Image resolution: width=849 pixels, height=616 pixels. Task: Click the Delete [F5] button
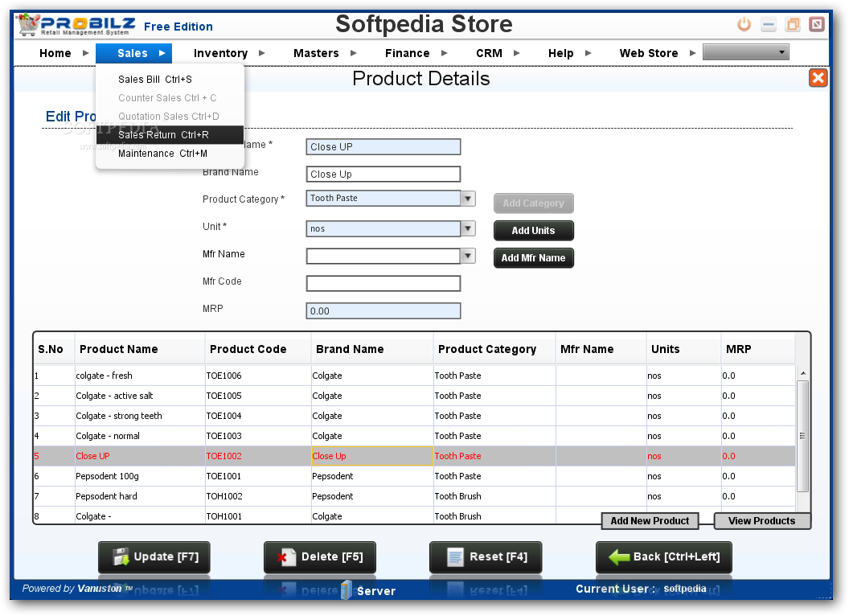(320, 557)
